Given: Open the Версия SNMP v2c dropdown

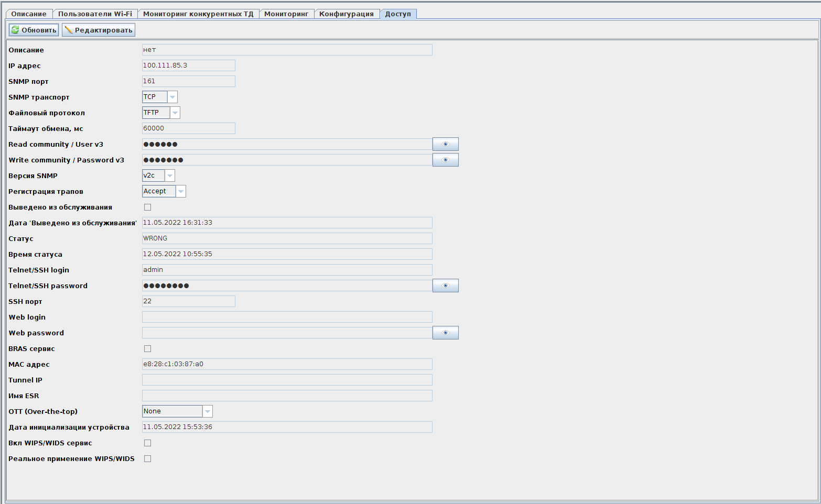Looking at the screenshot, I should click(169, 176).
